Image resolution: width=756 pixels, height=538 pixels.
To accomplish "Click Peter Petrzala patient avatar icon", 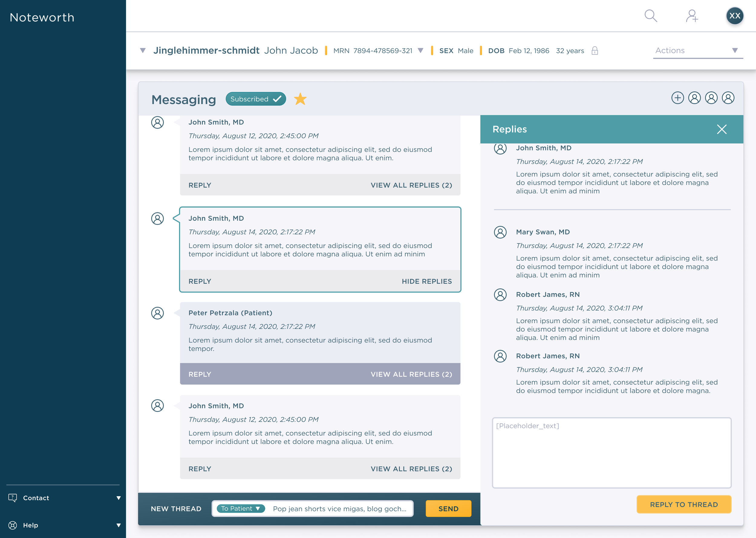I will 158,313.
